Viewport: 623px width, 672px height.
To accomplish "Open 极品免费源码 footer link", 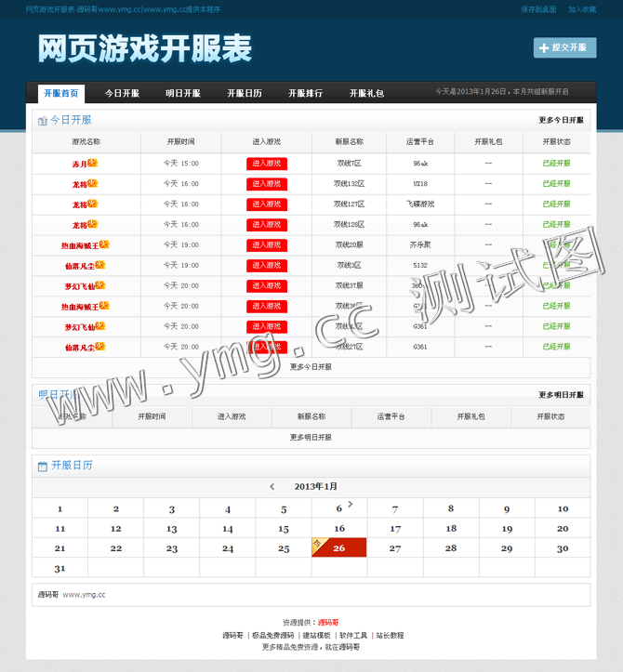I will point(273,635).
